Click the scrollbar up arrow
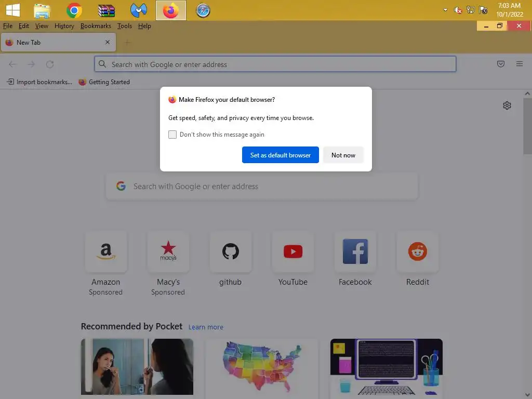The width and height of the screenshot is (532, 399). coord(527,94)
